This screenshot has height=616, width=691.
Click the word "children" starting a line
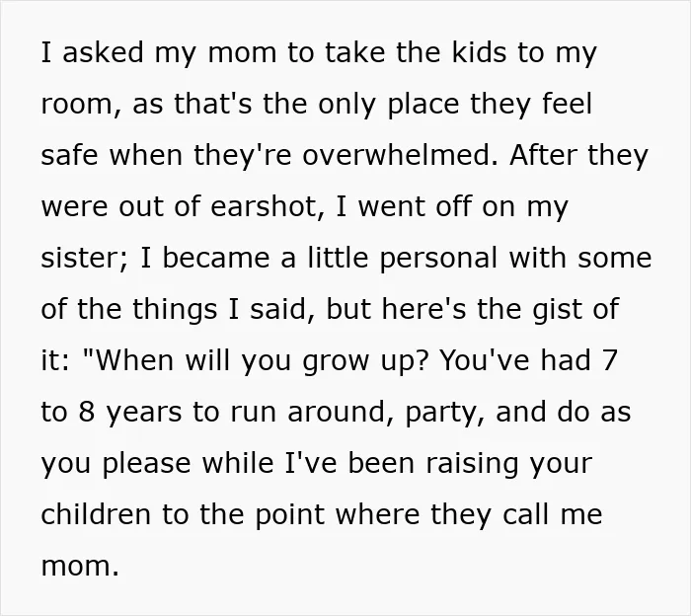[96, 514]
